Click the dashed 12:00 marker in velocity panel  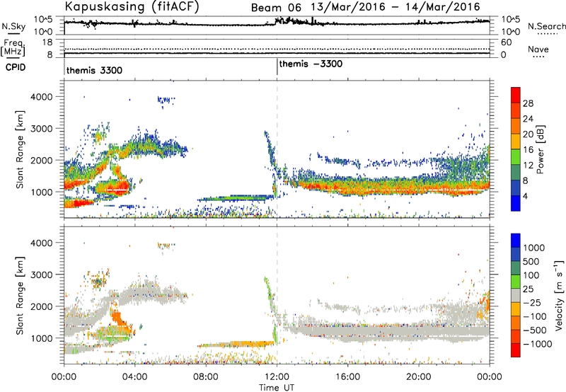click(277, 295)
